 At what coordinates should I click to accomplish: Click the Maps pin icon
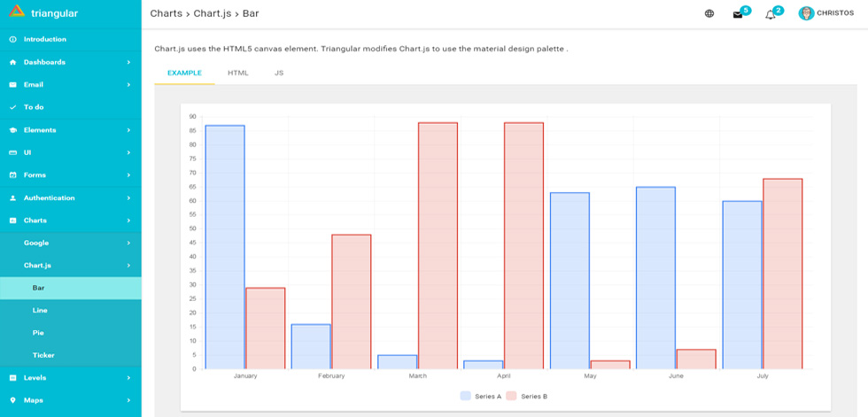(12, 400)
